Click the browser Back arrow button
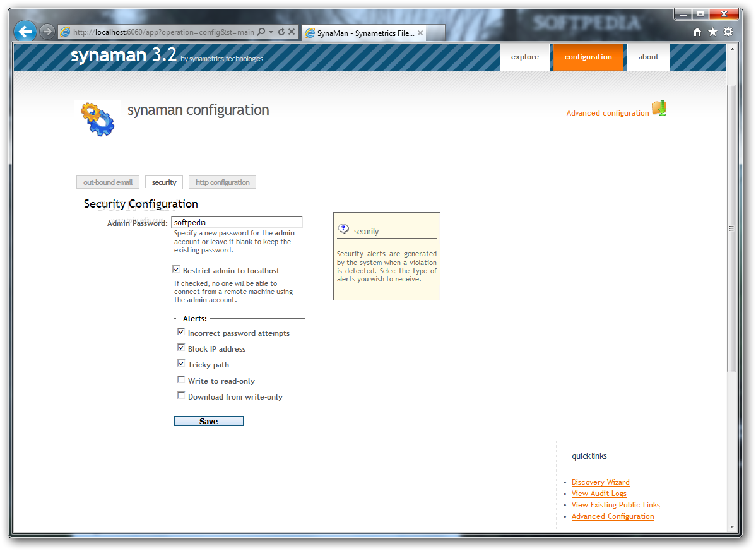 (25, 32)
